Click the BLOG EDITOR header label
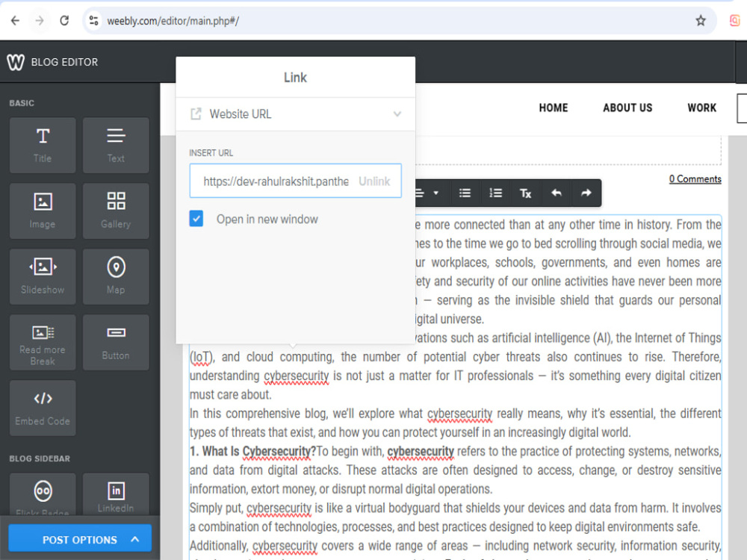 [64, 62]
